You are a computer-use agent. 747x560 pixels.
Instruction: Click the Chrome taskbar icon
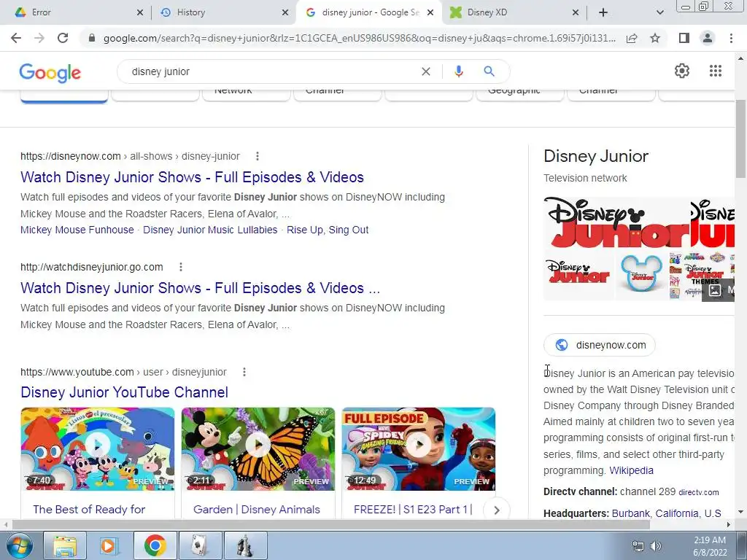click(155, 545)
